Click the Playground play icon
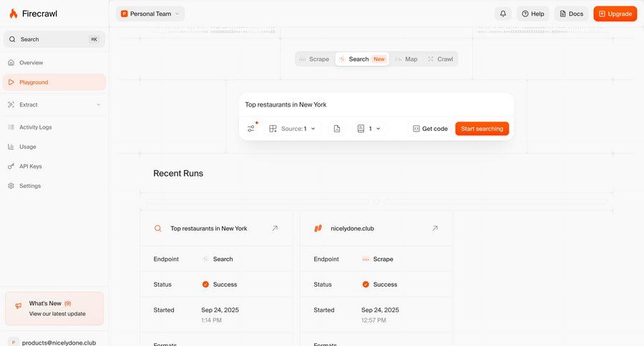The image size is (644, 346). point(11,82)
